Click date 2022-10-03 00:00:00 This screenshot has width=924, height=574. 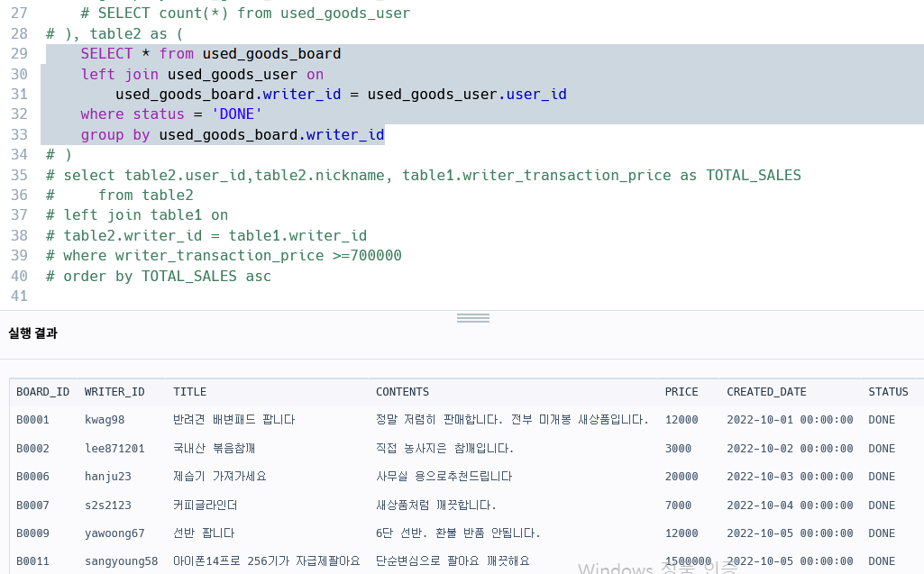coord(790,476)
